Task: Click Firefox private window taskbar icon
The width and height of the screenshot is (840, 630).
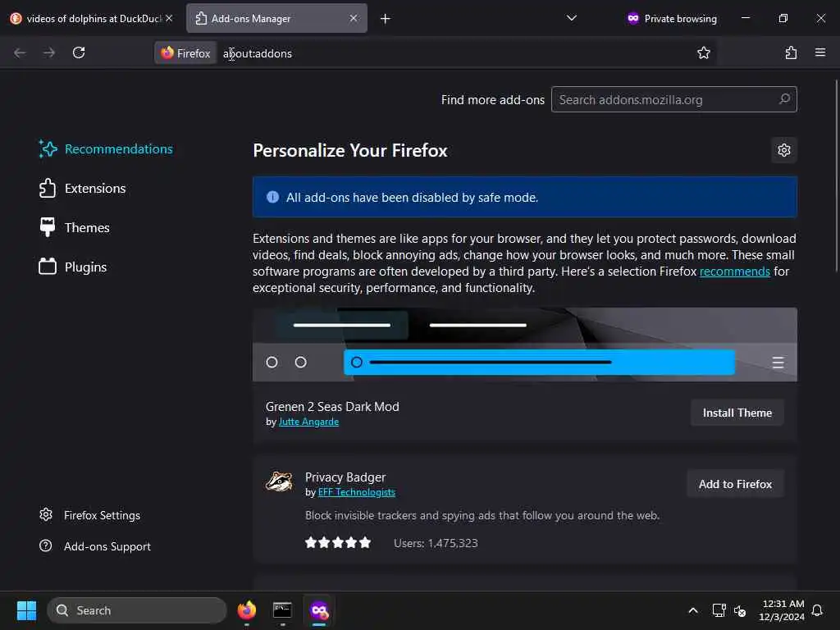Action: [x=319, y=610]
